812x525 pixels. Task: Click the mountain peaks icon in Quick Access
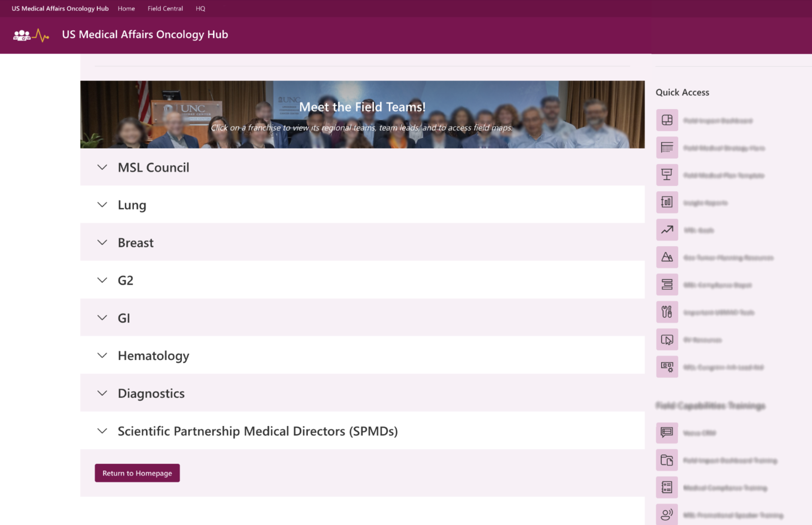pyautogui.click(x=667, y=257)
